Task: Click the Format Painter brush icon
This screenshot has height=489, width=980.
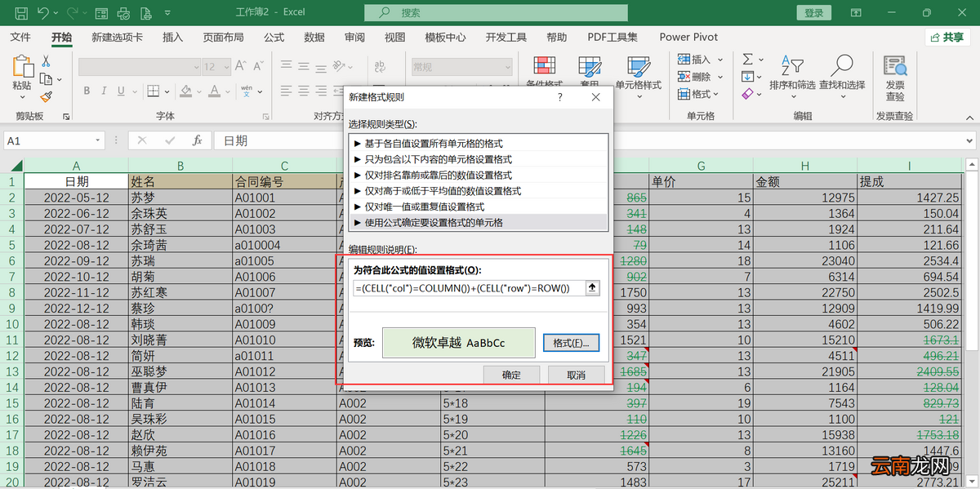Action: click(46, 96)
